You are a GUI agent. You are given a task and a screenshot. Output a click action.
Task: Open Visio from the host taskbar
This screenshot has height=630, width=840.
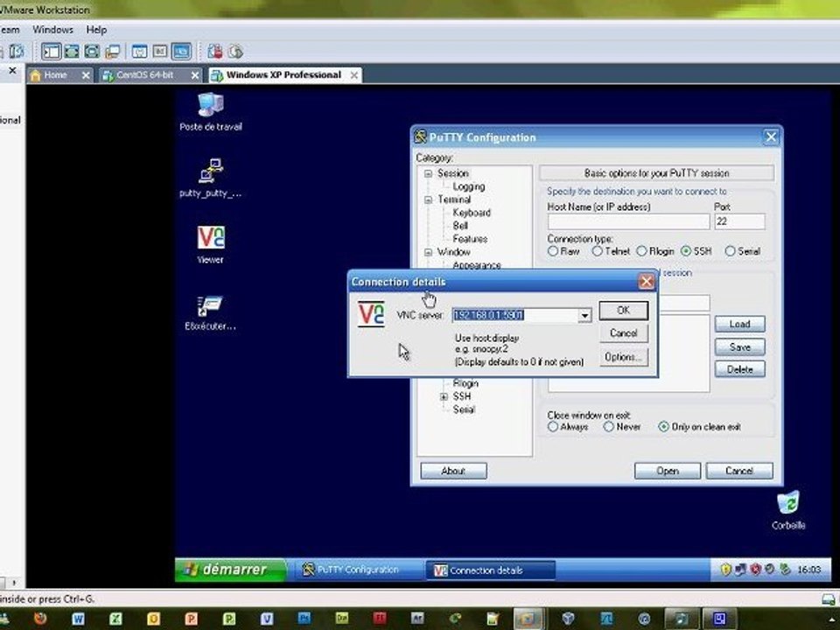(267, 619)
